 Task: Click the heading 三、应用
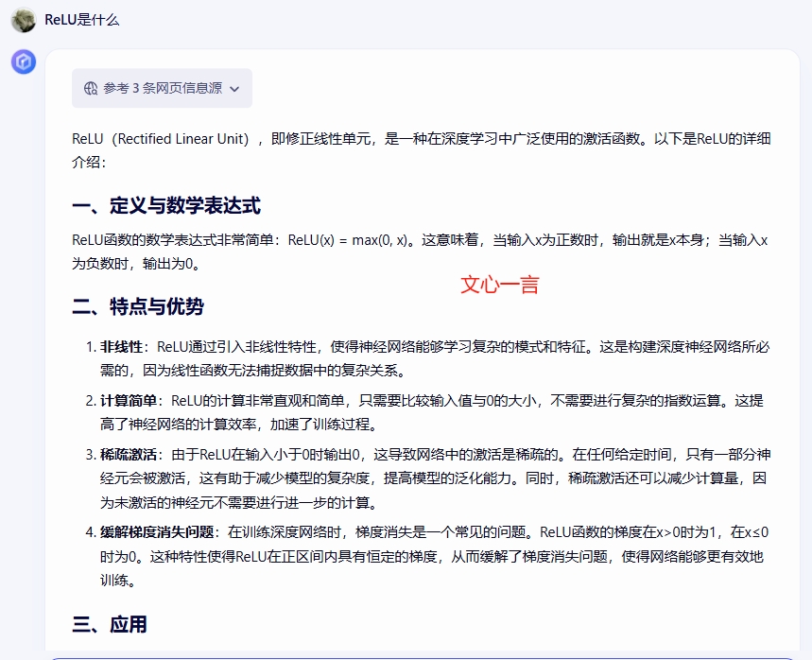pos(110,624)
